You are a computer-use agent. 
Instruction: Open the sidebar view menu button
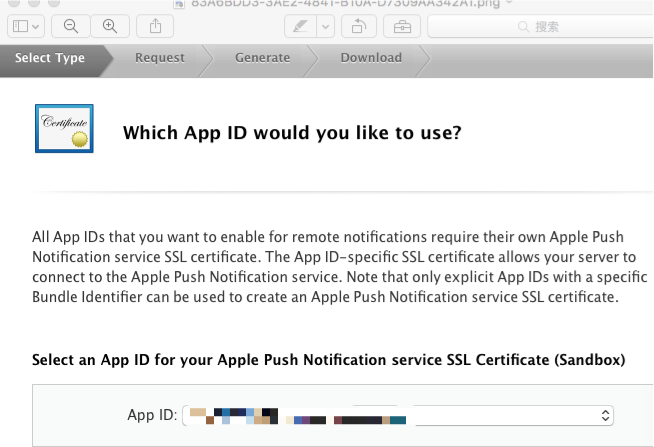[x=26, y=26]
